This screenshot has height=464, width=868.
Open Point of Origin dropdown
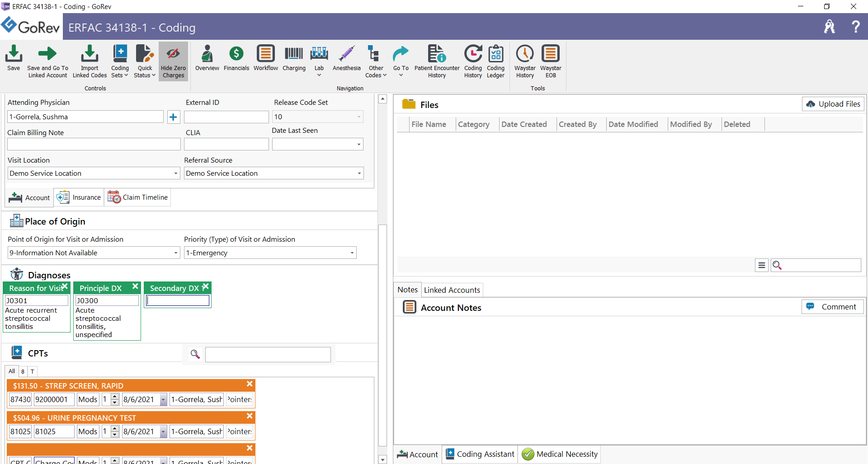click(x=176, y=253)
